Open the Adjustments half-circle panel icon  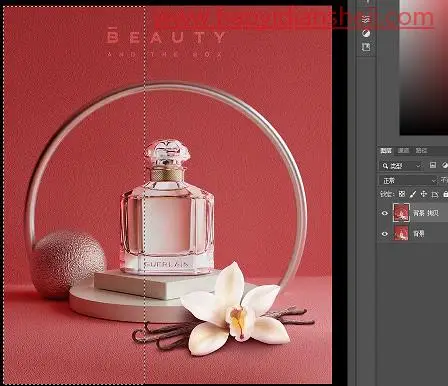pyautogui.click(x=366, y=33)
